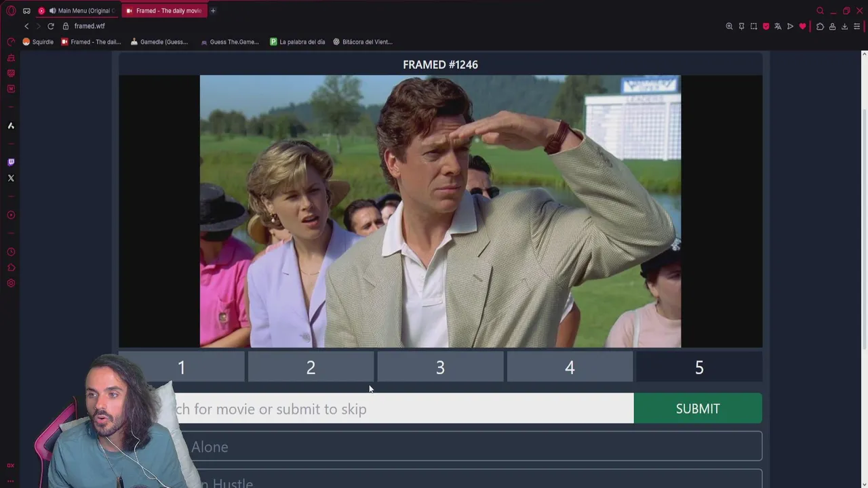The width and height of the screenshot is (868, 488).
Task: Click the movie search input field
Action: (376, 409)
